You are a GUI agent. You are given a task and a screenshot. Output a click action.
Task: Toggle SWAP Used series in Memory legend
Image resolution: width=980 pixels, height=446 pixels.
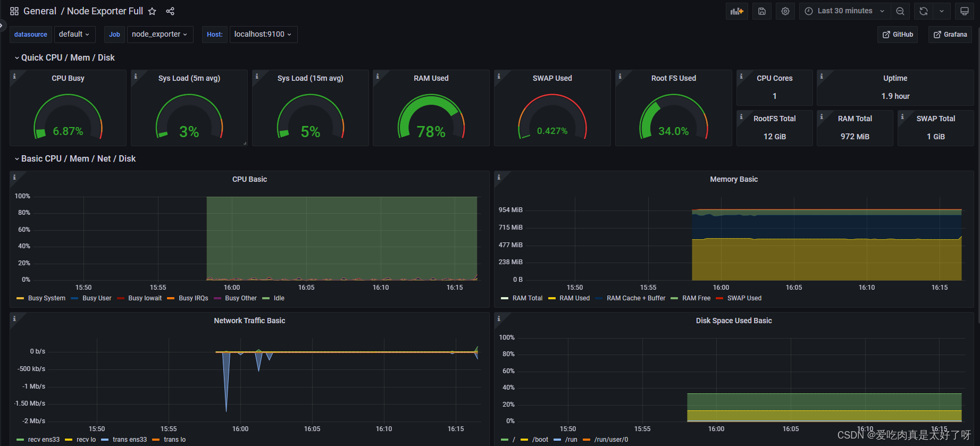pos(744,298)
